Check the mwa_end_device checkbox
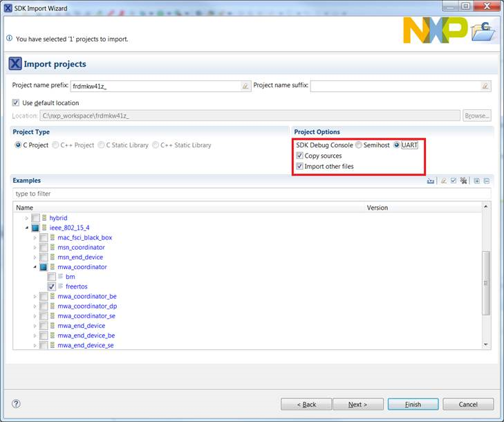 pyautogui.click(x=44, y=326)
